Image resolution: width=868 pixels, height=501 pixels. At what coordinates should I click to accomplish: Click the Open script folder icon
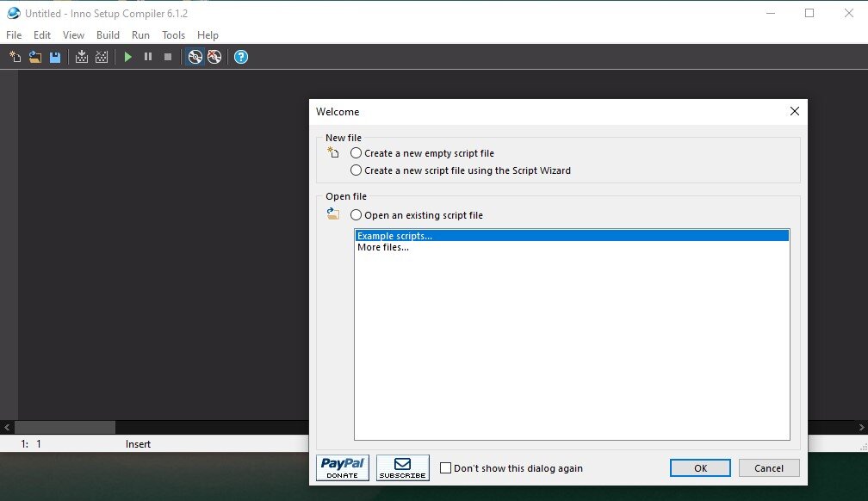[34, 57]
